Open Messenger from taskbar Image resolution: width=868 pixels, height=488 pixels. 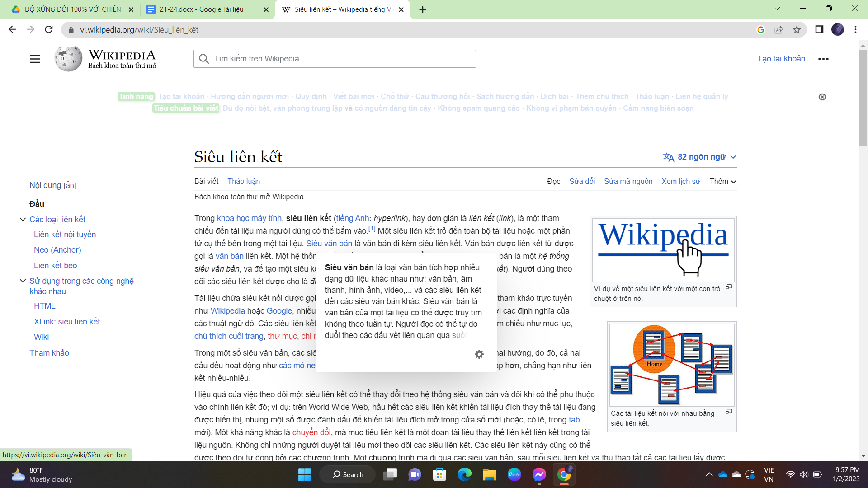point(539,474)
